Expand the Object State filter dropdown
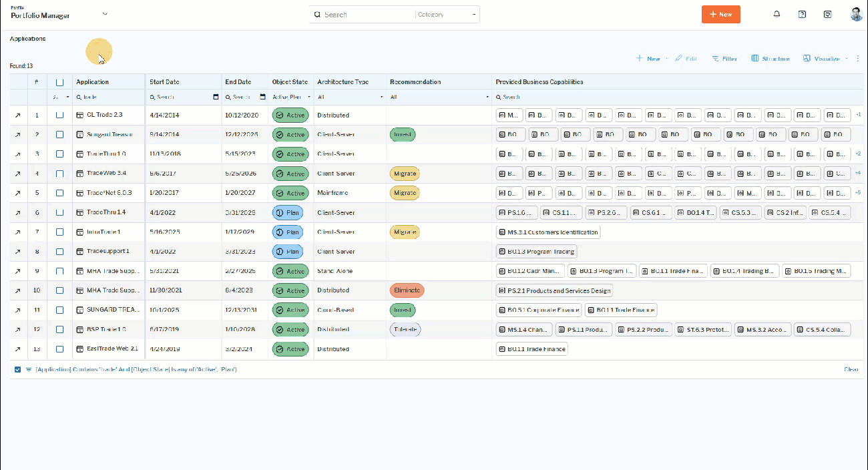This screenshot has height=470, width=868. pyautogui.click(x=308, y=97)
